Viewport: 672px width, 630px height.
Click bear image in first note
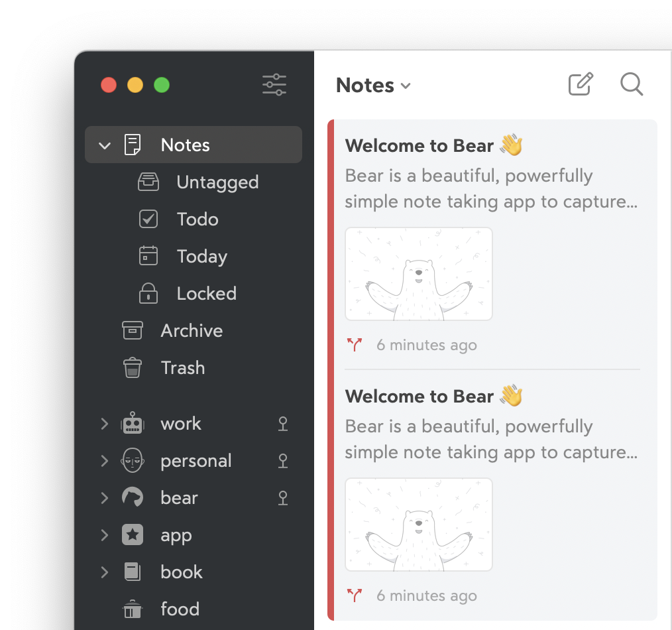[x=418, y=274]
